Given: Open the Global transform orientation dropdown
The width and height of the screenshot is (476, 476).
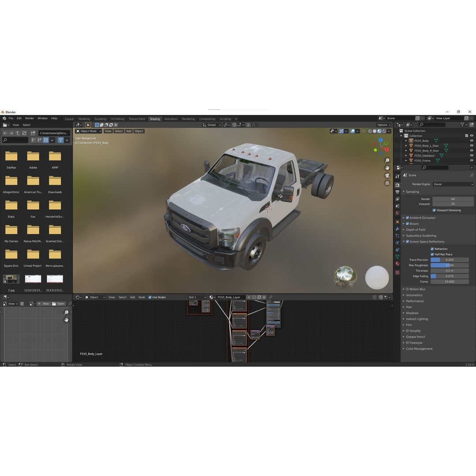Looking at the screenshot, I should click(x=212, y=125).
